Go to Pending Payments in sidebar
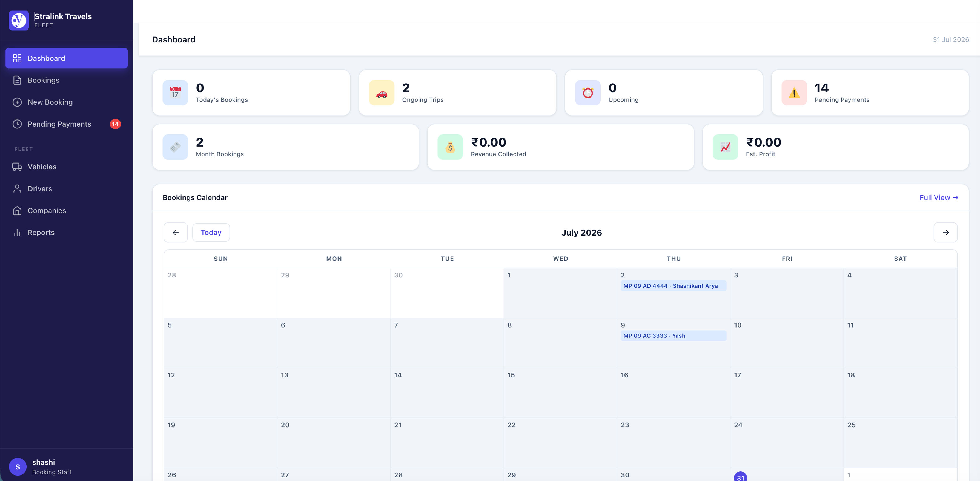The width and height of the screenshot is (980, 481). click(67, 124)
